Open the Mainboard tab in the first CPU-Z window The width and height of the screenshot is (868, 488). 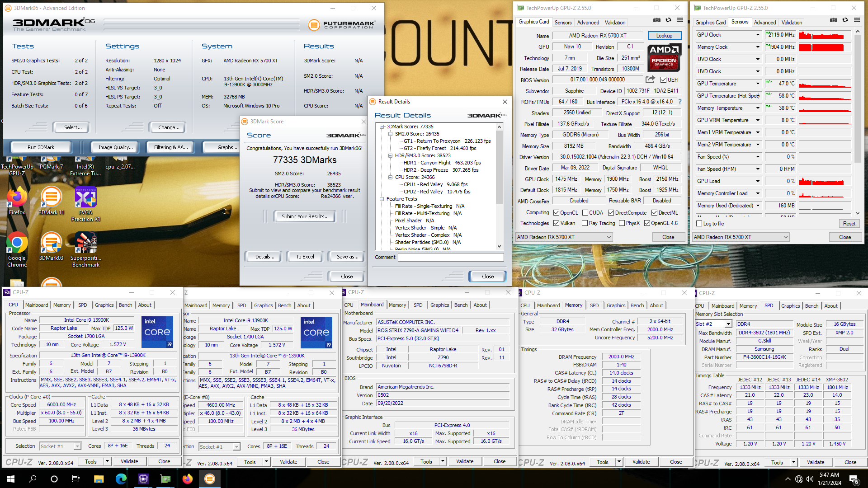(x=37, y=305)
